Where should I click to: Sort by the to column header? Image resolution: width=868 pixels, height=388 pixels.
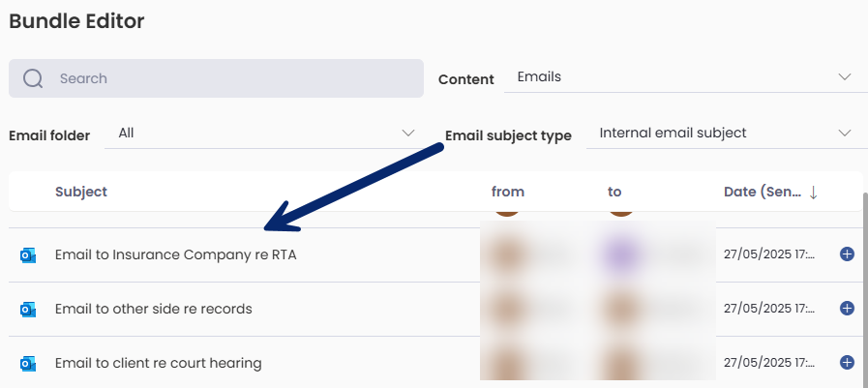tap(614, 192)
